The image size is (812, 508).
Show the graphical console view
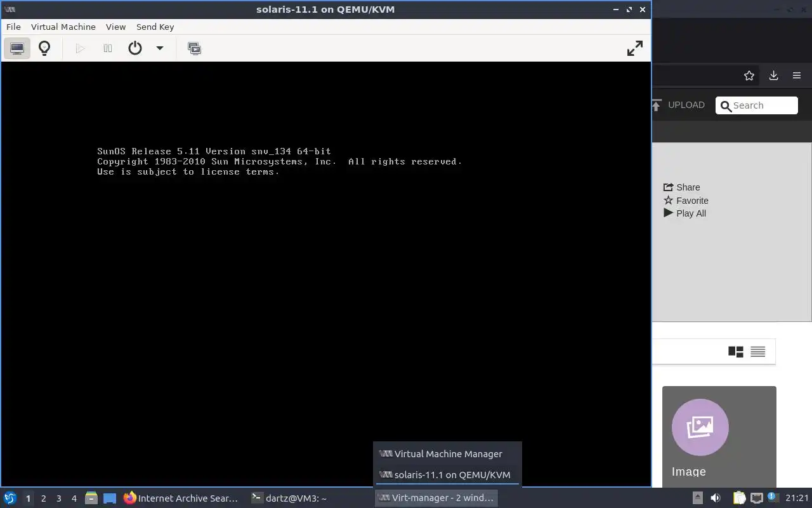click(17, 48)
